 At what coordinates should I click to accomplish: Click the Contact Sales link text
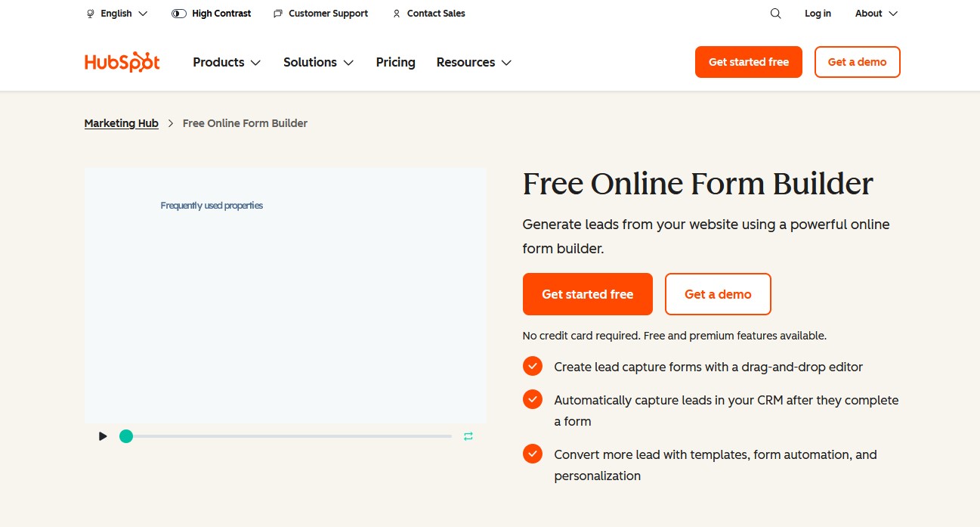click(436, 14)
